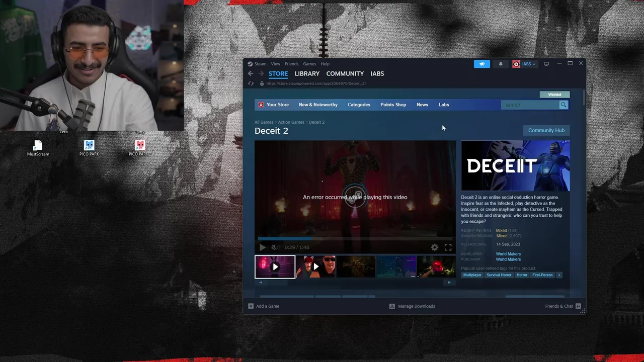The height and width of the screenshot is (362, 644).
Task: Open the Steam menu
Action: pyautogui.click(x=260, y=64)
